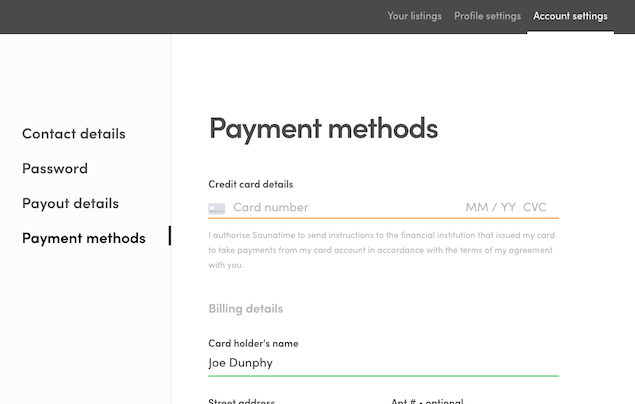Select the Account settings tab
The image size is (635, 404).
[x=570, y=16]
